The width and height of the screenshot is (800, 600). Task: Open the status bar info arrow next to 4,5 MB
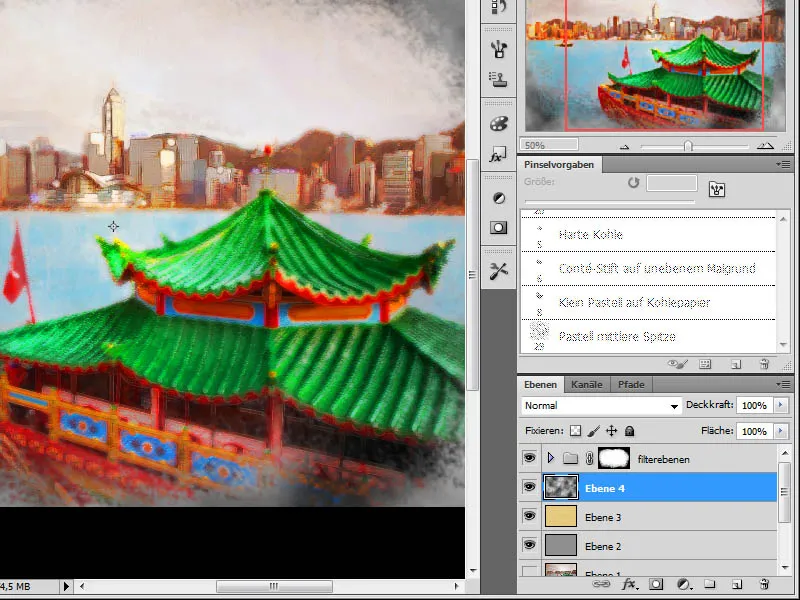pos(66,586)
